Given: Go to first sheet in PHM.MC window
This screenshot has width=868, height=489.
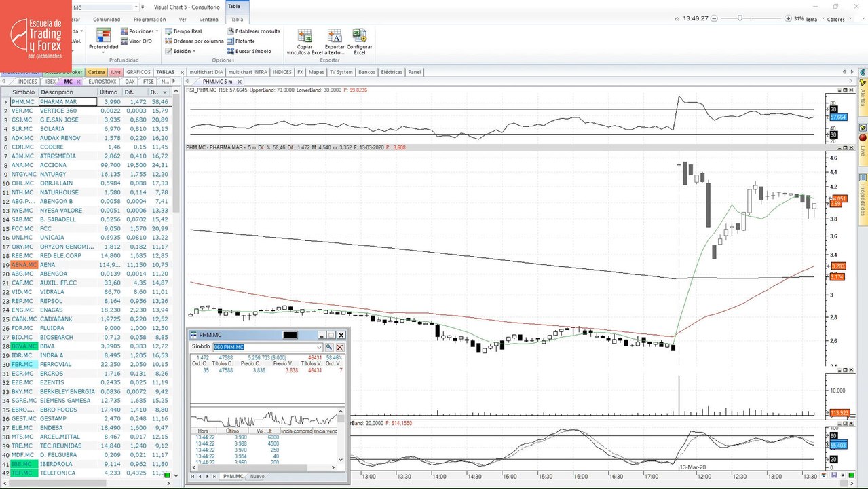Looking at the screenshot, I should click(x=193, y=477).
